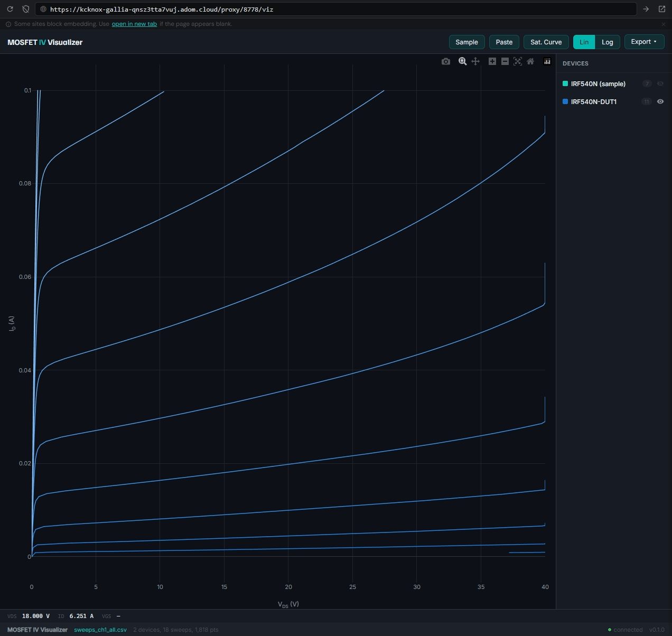Open the page in external window icon
Viewport: 672px width, 636px height.
coord(661,9)
